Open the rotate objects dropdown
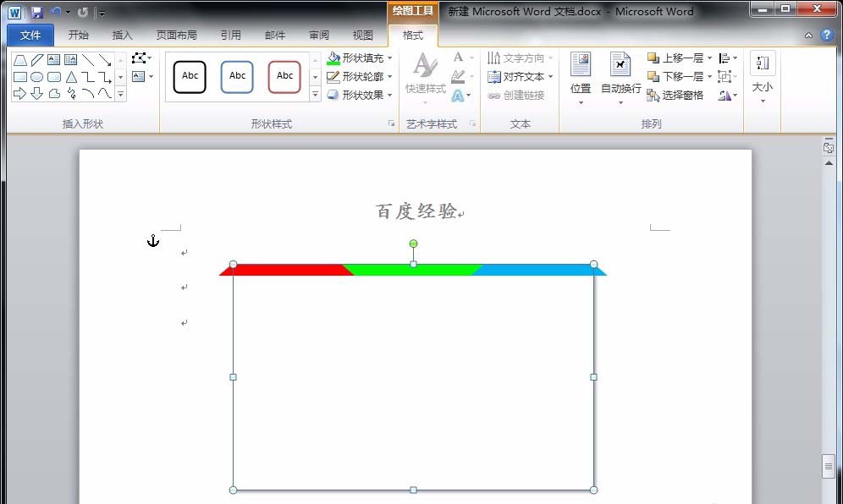 pos(728,96)
